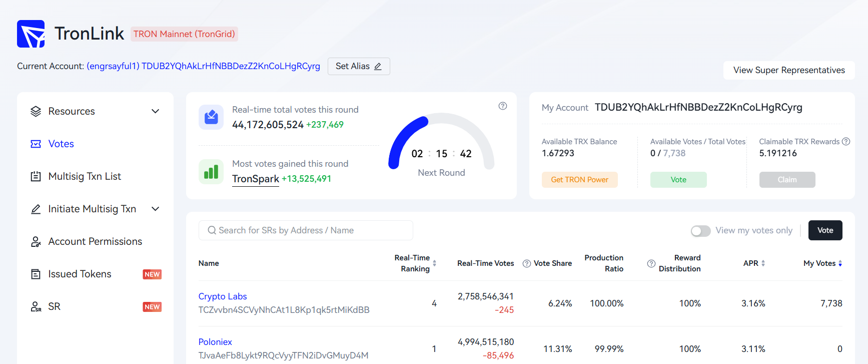Image resolution: width=868 pixels, height=364 pixels.
Task: Click Poloniex vote share 11.31%
Action: 558,349
